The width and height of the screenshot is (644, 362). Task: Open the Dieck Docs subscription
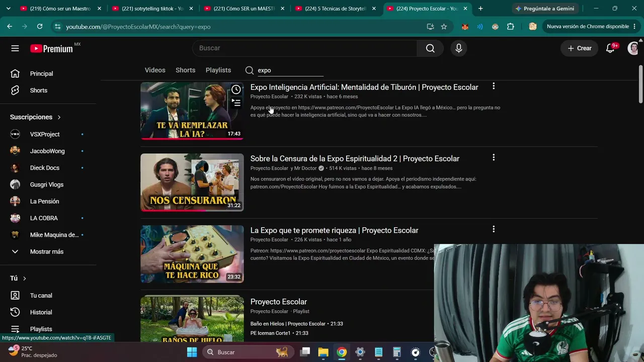tap(45, 168)
